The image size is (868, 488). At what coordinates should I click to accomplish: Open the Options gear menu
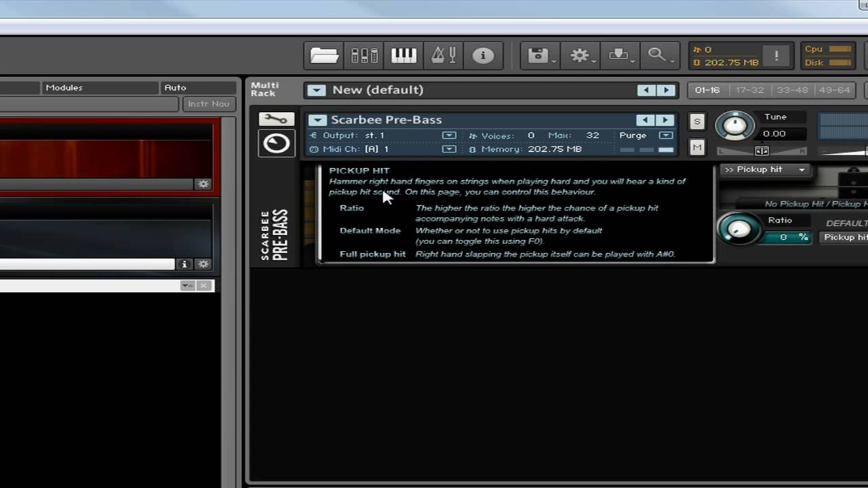[580, 56]
